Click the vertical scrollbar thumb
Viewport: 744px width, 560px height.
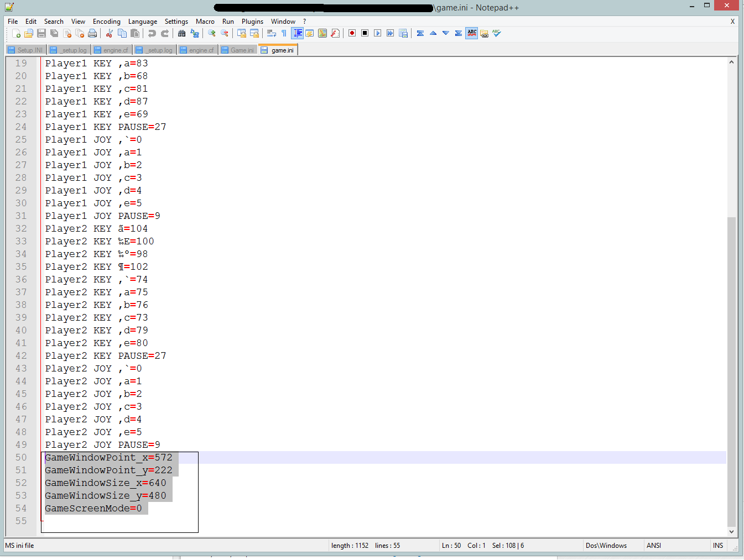[732, 371]
